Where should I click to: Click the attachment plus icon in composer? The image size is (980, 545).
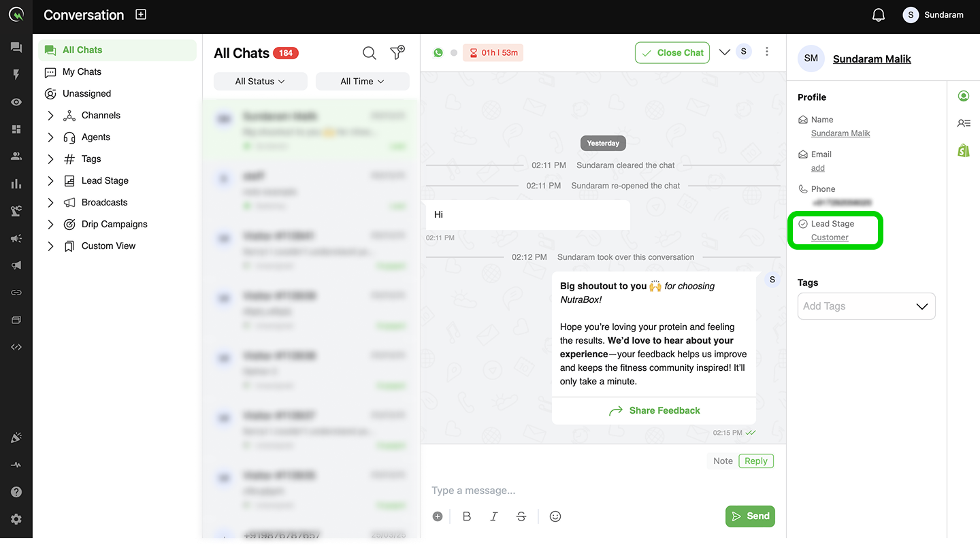438,516
